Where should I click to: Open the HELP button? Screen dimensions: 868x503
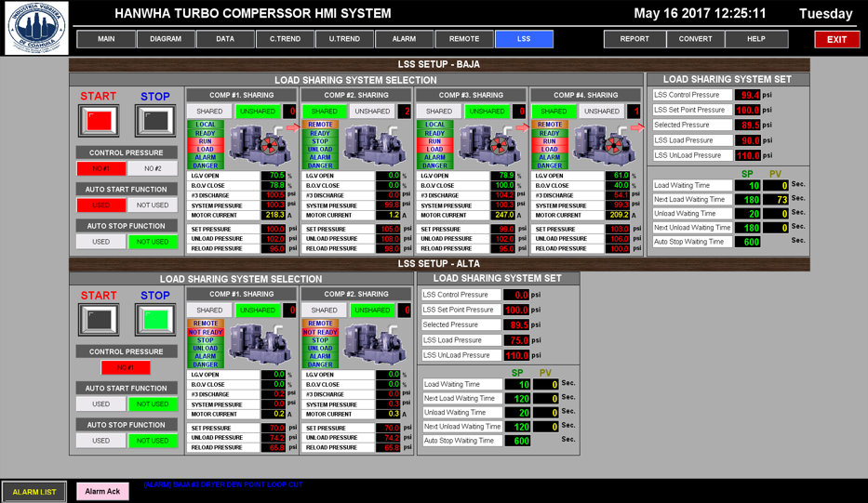pos(756,39)
